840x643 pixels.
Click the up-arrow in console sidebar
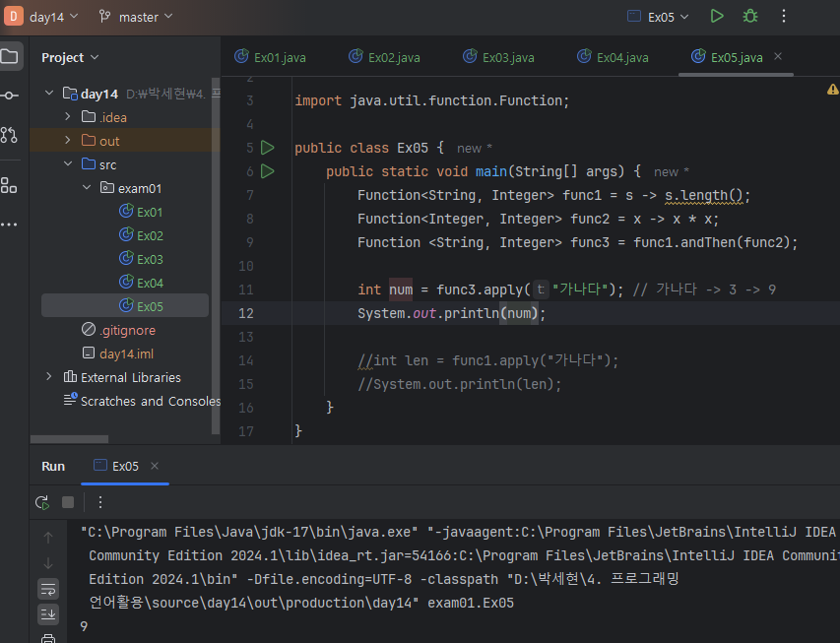click(48, 537)
